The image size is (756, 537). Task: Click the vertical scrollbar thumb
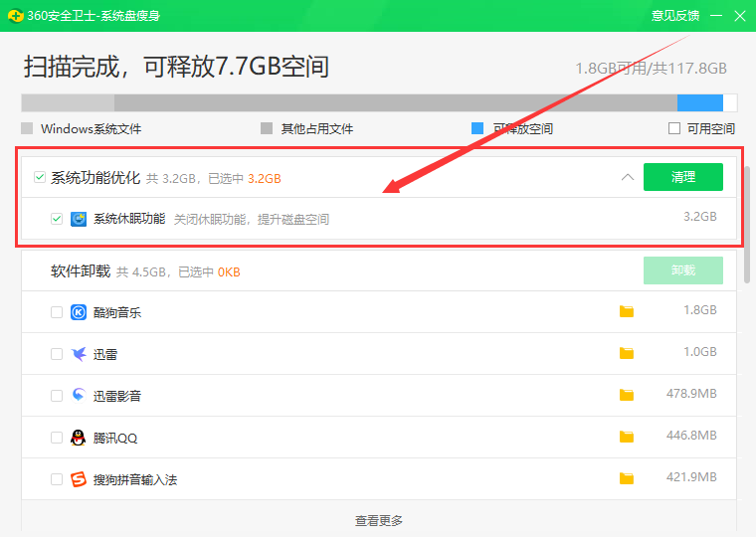(x=747, y=224)
